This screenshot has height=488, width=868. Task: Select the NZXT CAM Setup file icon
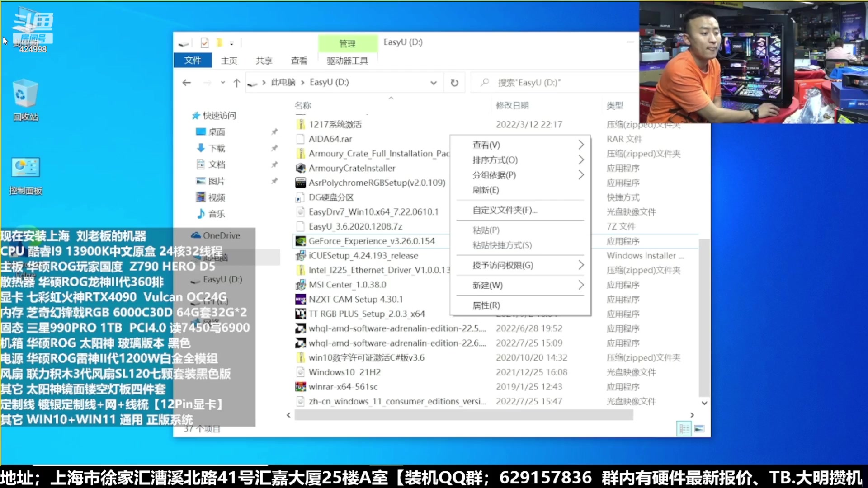pyautogui.click(x=300, y=299)
